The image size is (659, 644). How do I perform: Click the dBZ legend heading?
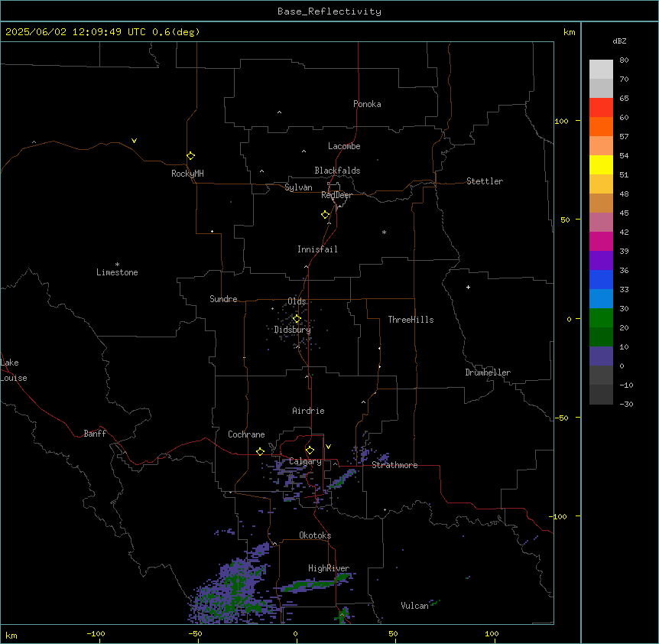click(619, 41)
